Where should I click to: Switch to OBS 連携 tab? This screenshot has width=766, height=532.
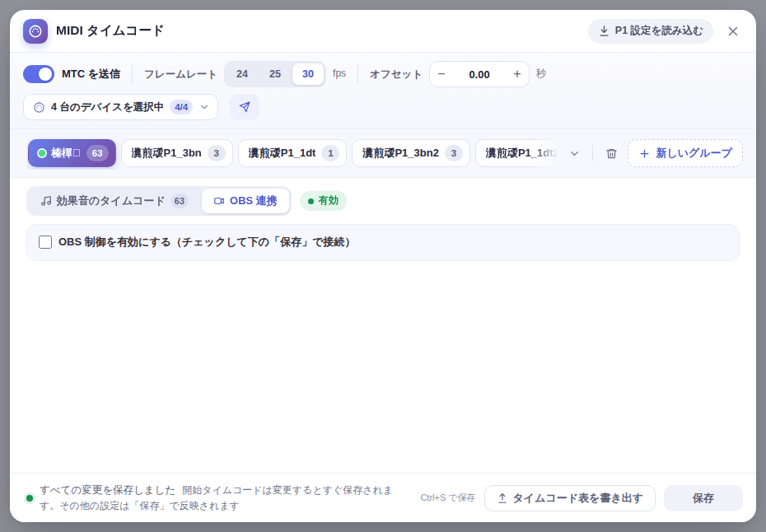tap(245, 201)
